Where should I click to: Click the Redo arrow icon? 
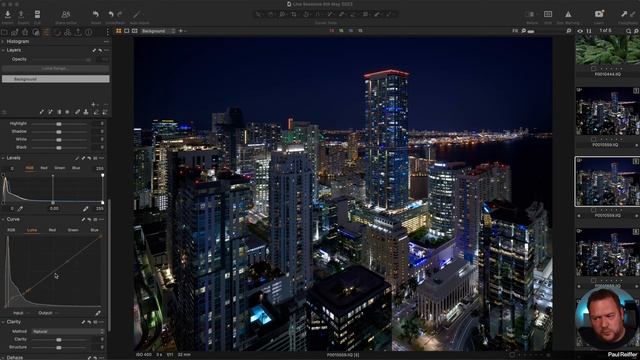120,14
